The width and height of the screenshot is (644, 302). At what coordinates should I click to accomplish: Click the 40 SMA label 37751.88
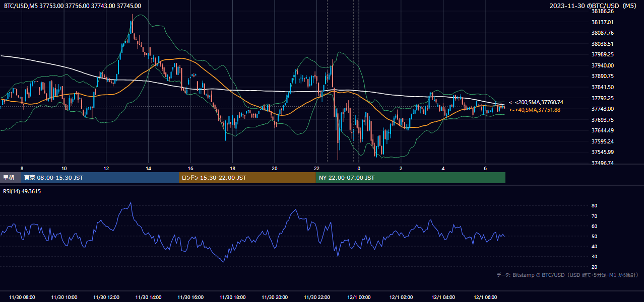click(x=535, y=110)
